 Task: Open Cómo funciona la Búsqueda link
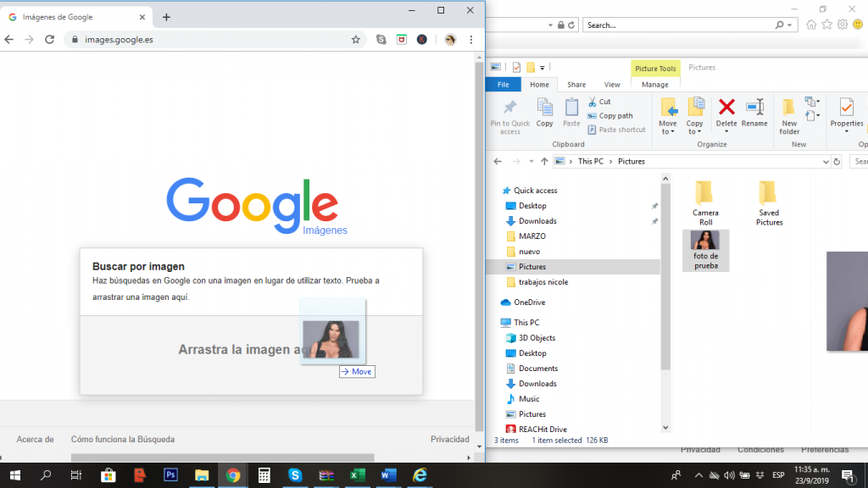click(x=123, y=440)
